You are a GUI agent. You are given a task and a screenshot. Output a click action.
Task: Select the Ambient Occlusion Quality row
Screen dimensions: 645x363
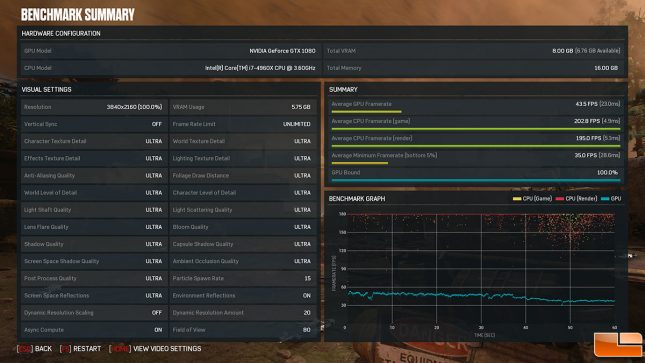point(243,261)
